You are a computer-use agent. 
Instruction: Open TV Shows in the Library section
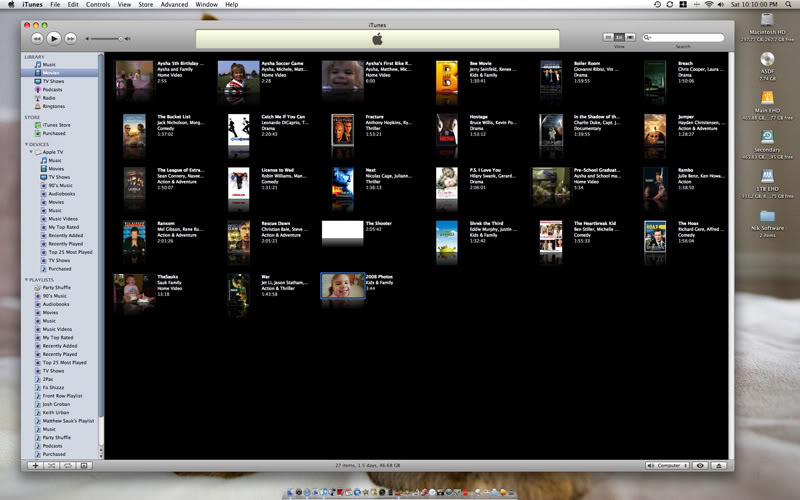53,82
